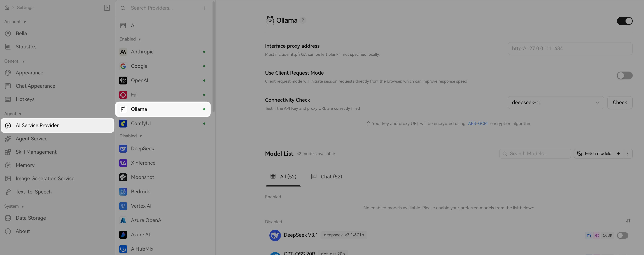Open the more options icon beside Fetch models
The width and height of the screenshot is (644, 255).
point(628,154)
